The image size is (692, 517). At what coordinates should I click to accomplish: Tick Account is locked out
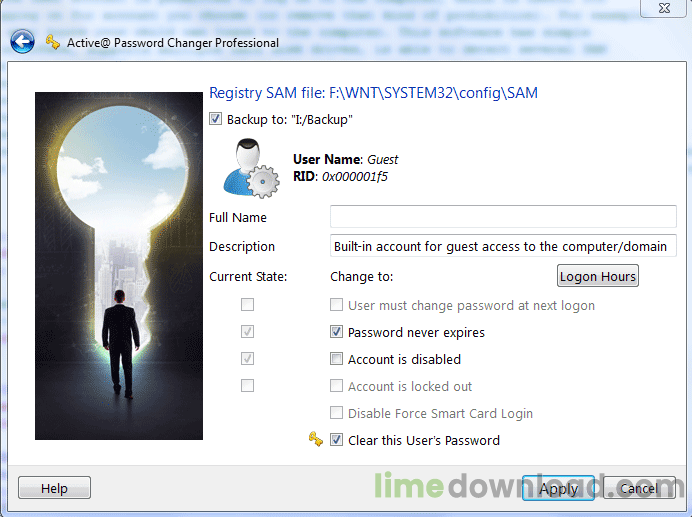[336, 385]
